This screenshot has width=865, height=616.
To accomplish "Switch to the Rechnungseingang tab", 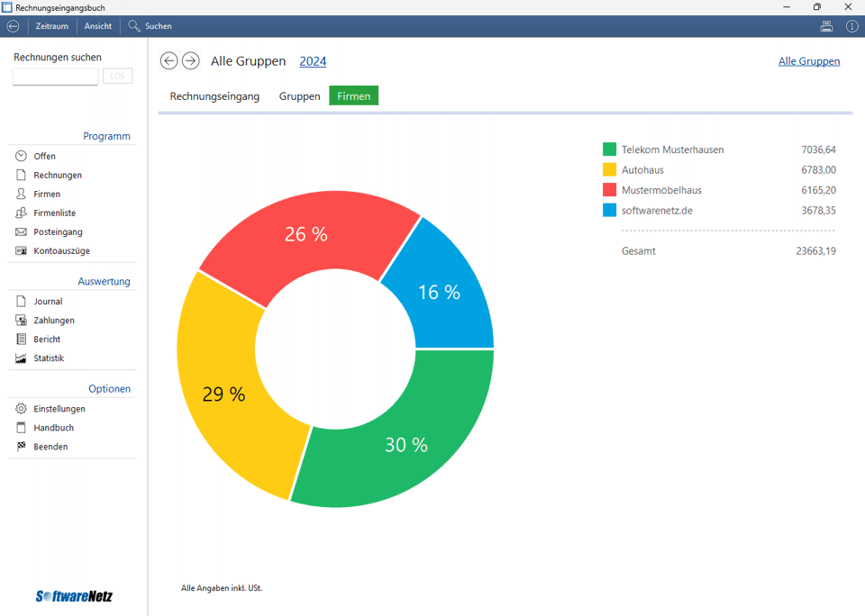I will click(x=214, y=95).
